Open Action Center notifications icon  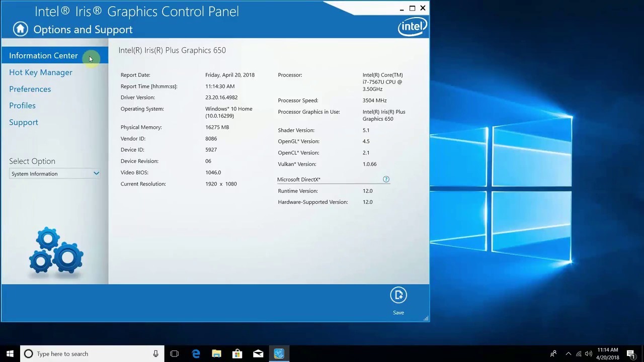point(631,353)
